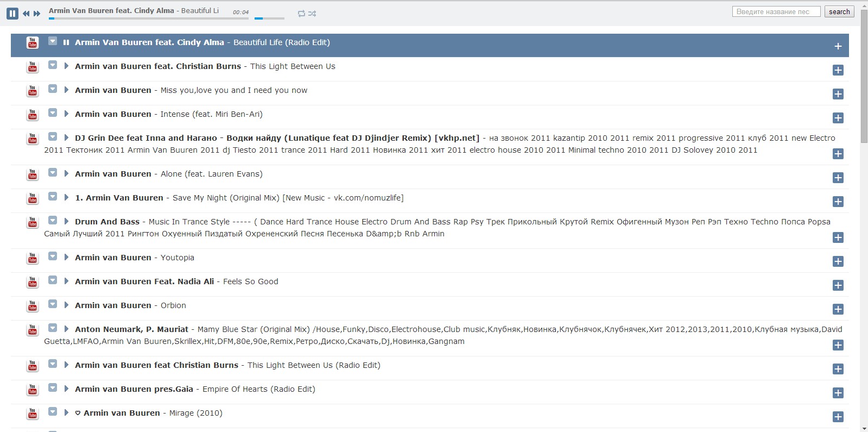Open YouTube for Youtopia

point(33,258)
